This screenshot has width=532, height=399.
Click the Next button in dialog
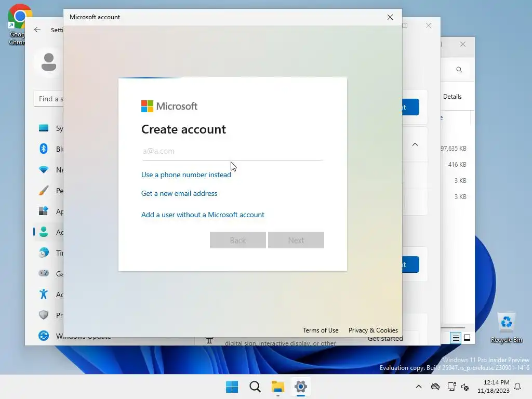point(296,240)
